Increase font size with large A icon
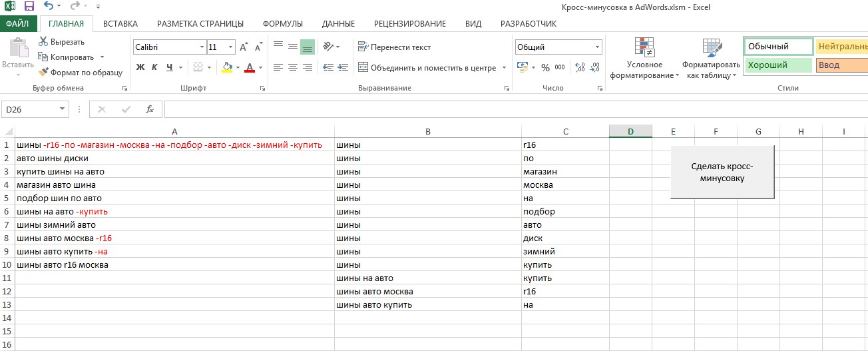Viewport: 868px width, 351px height. [x=244, y=47]
